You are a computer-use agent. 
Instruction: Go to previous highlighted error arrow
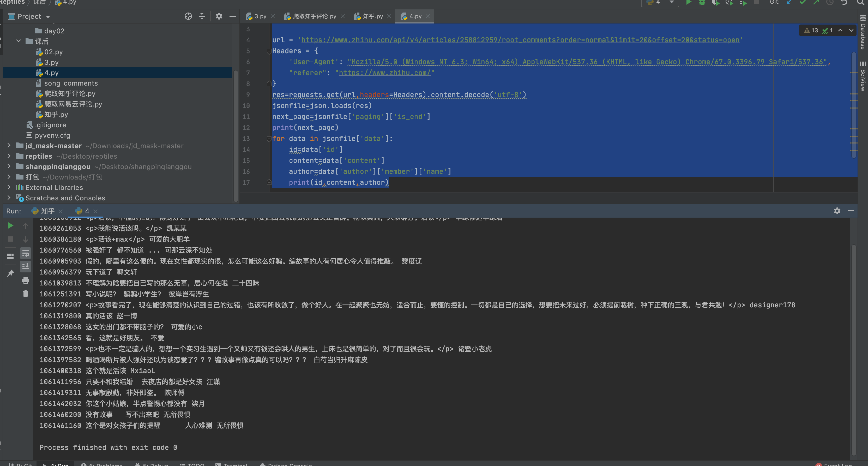840,30
